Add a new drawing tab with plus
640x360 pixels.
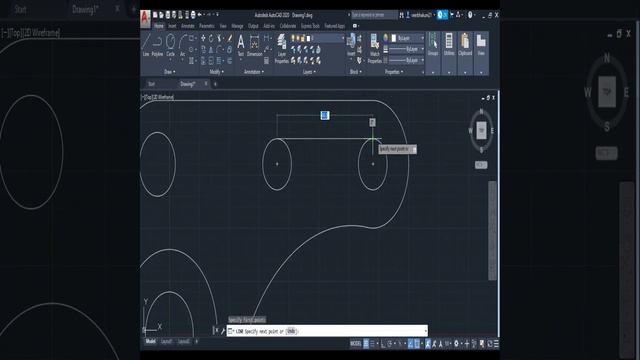215,84
